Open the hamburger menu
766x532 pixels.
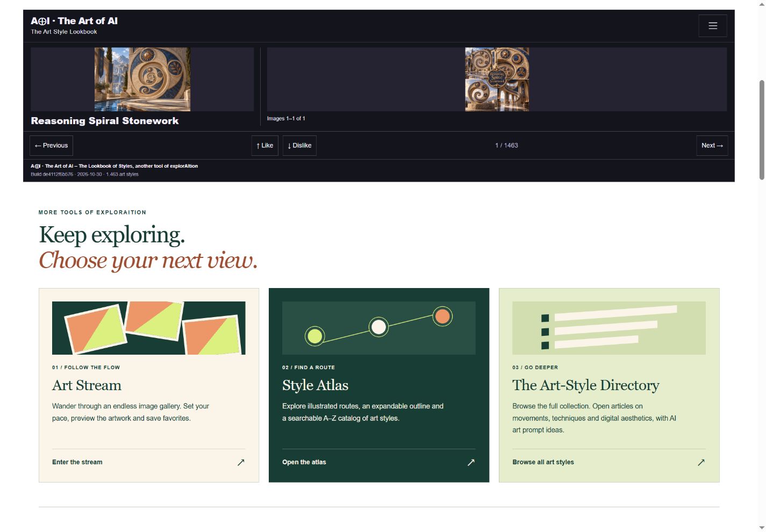pos(713,26)
